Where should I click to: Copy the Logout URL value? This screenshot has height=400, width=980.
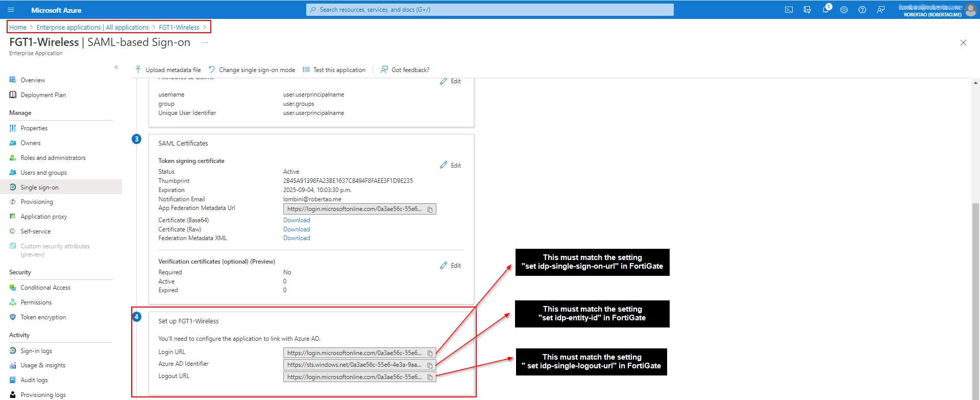pos(430,378)
